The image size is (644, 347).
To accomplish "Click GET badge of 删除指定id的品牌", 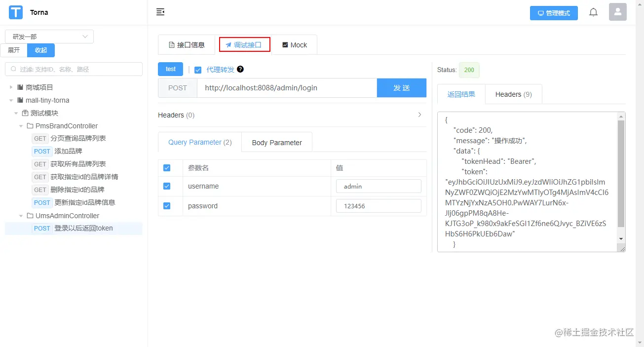I will (x=40, y=190).
